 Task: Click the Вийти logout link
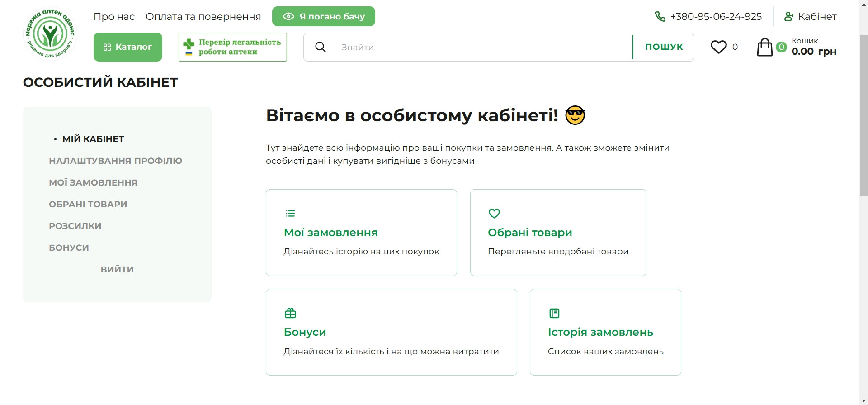tap(117, 269)
